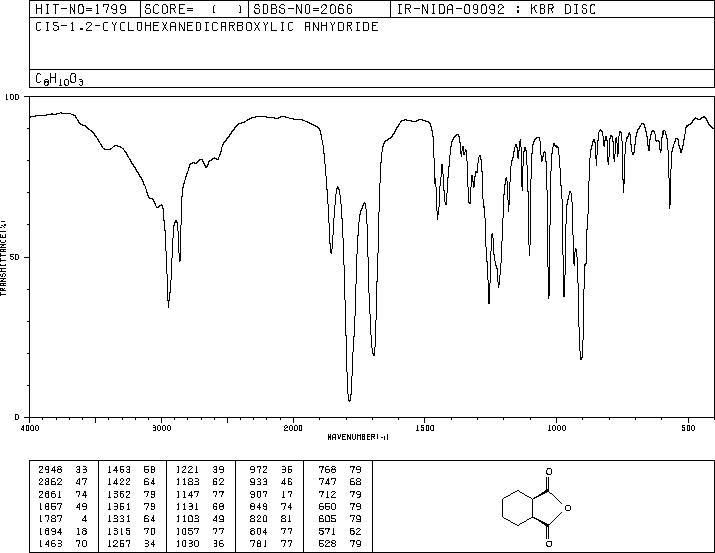
Task: Select the 1183 peak entry in the table
Action: (200, 482)
